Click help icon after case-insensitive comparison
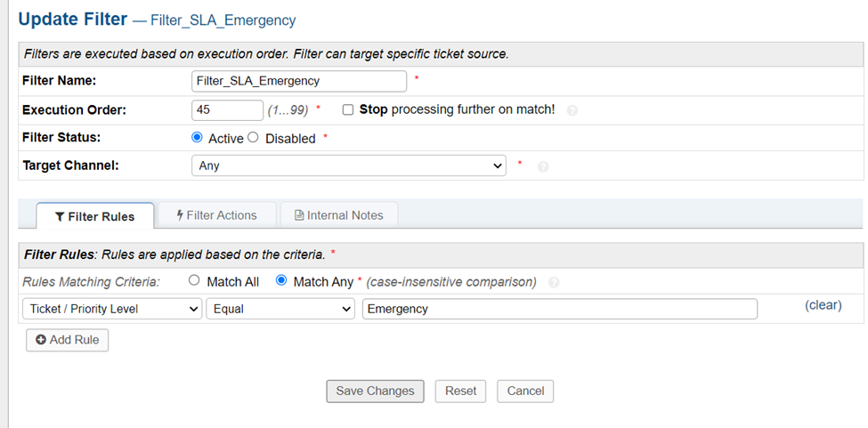Screen dimensions: 868x428 (x=555, y=283)
